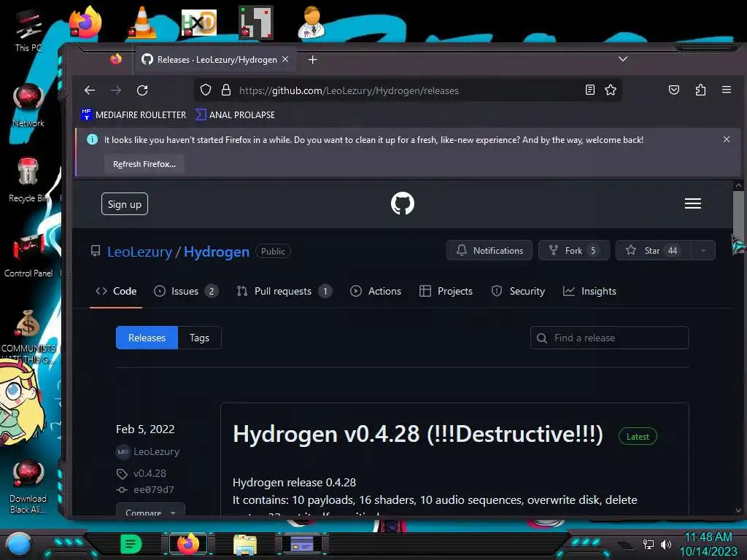Reload the page with the refresh icon
Screen dimensions: 747x560
tap(142, 90)
